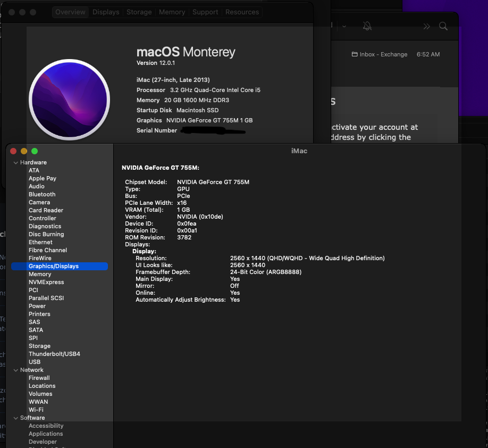Image resolution: width=488 pixels, height=448 pixels.
Task: Open the Overview tab in About This Mac
Action: pos(70,12)
